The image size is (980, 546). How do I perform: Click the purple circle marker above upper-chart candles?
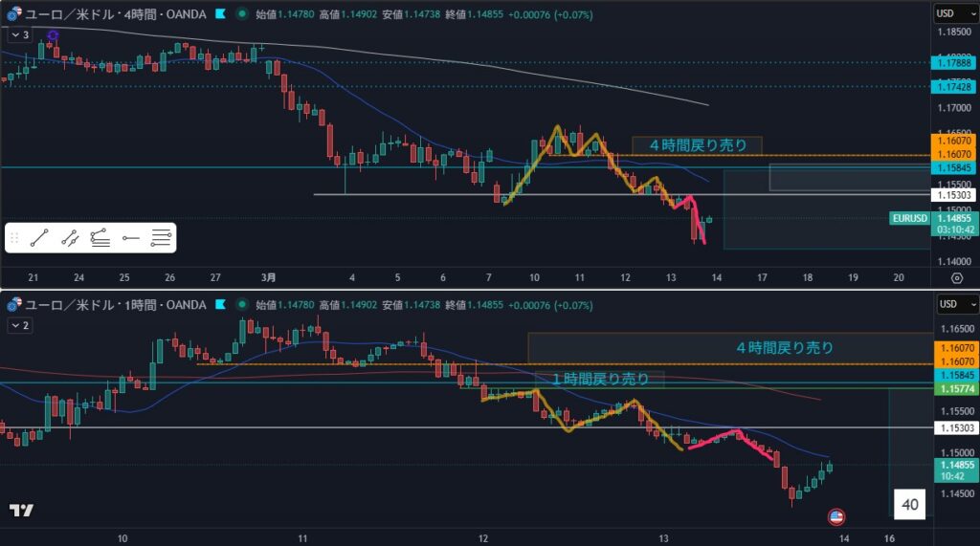53,35
